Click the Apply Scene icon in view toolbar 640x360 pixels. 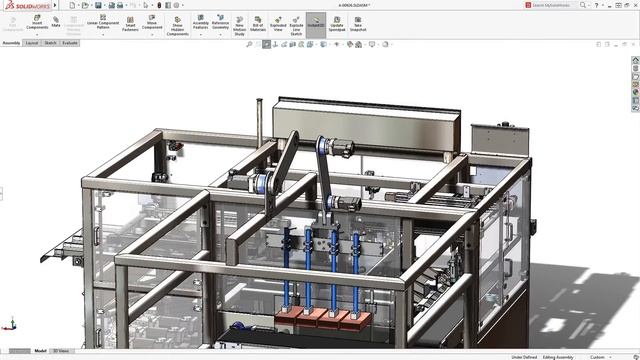click(x=358, y=44)
